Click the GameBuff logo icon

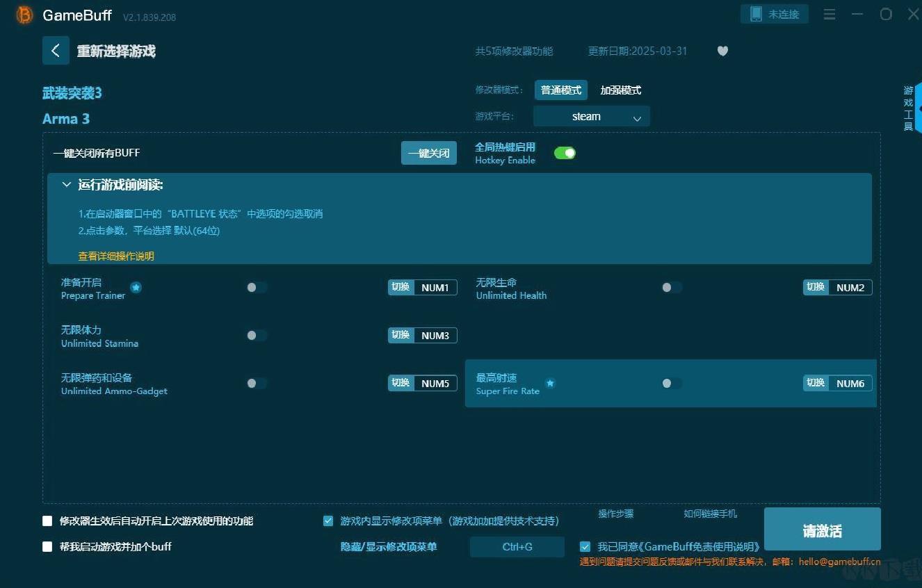[x=24, y=15]
